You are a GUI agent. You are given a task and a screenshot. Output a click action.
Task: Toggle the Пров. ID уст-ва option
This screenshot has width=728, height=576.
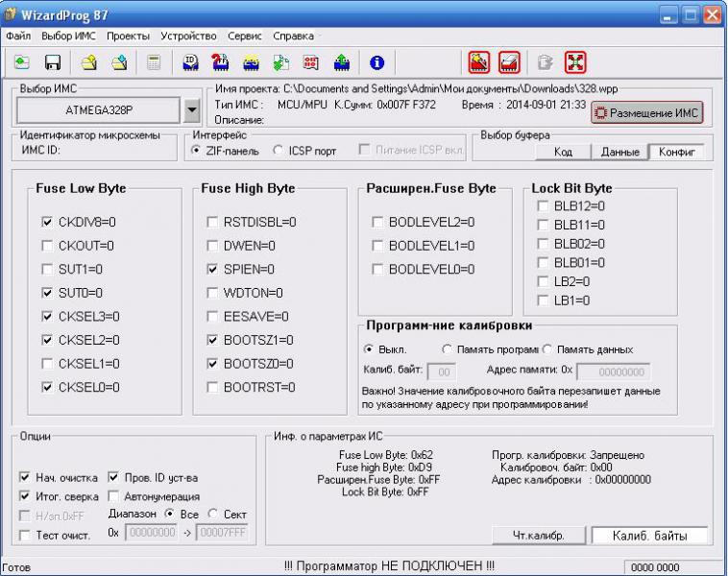tap(113, 477)
